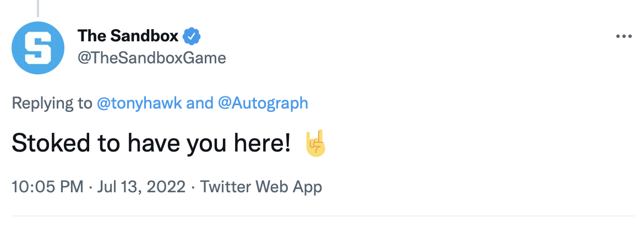Click the rock-on hand emoji
This screenshot has height=227, width=644.
pos(315,143)
